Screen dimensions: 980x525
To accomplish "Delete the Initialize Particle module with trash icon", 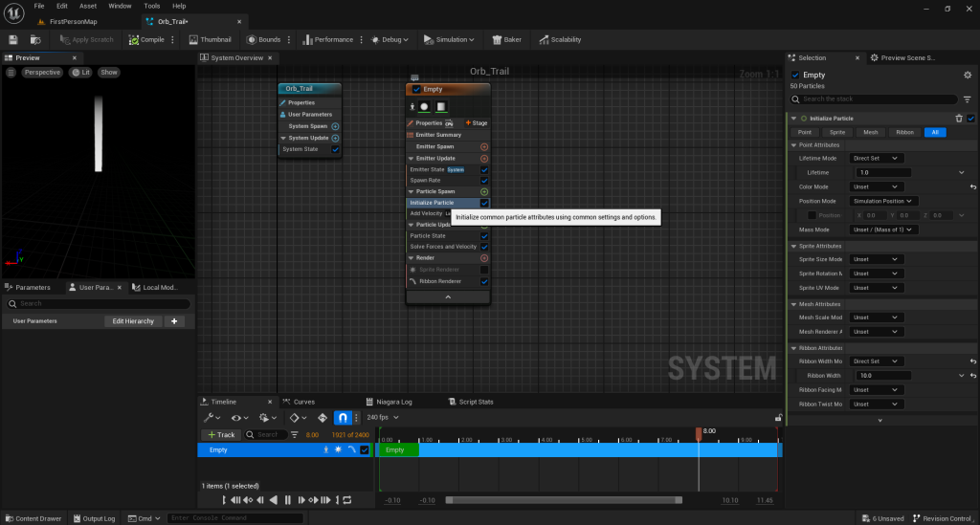I will point(959,118).
